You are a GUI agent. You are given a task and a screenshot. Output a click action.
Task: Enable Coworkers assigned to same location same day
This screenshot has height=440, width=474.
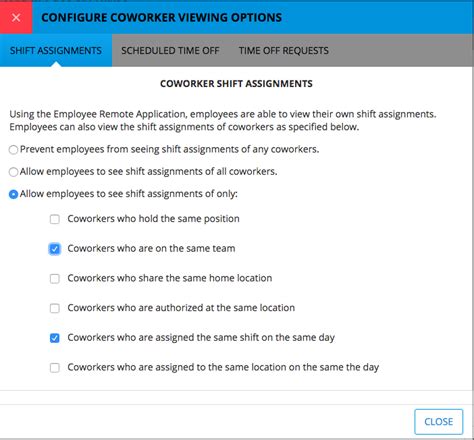click(x=55, y=368)
